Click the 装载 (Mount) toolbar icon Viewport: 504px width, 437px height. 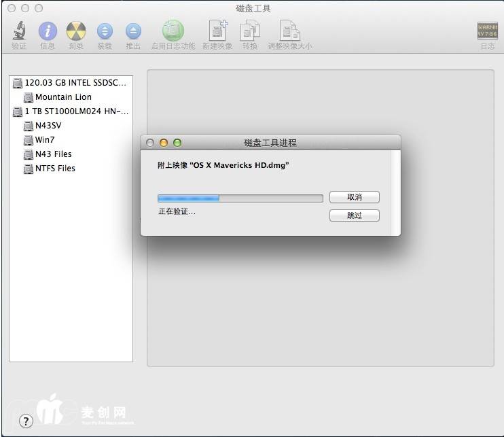coord(105,31)
